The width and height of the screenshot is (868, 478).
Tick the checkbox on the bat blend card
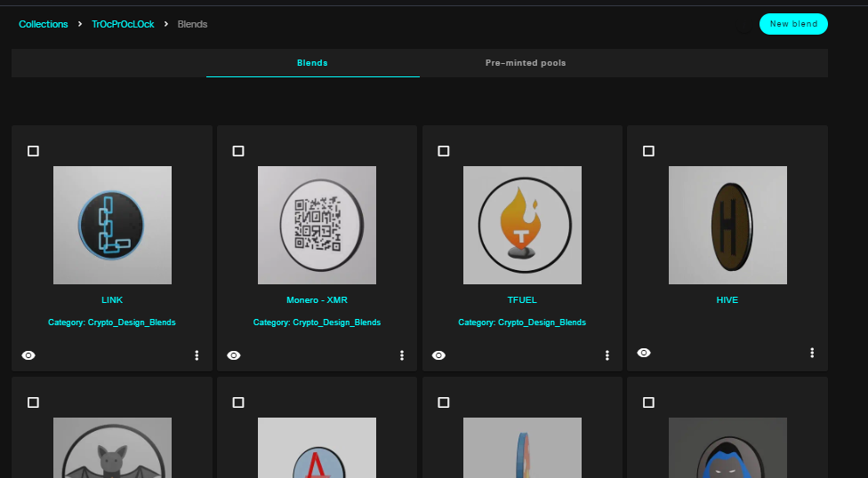[x=33, y=402]
